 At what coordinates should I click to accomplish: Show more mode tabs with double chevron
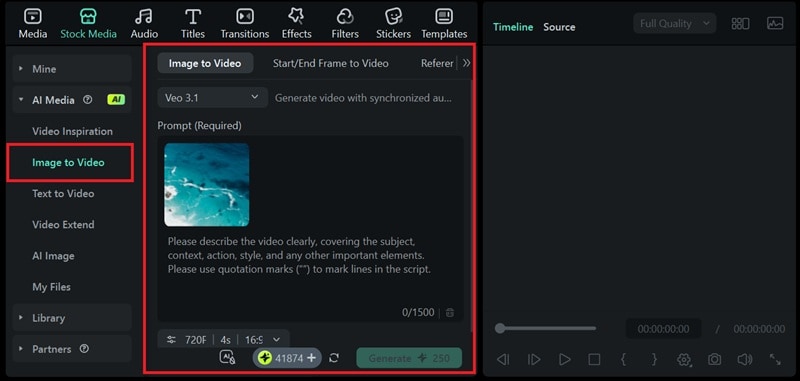coord(466,63)
